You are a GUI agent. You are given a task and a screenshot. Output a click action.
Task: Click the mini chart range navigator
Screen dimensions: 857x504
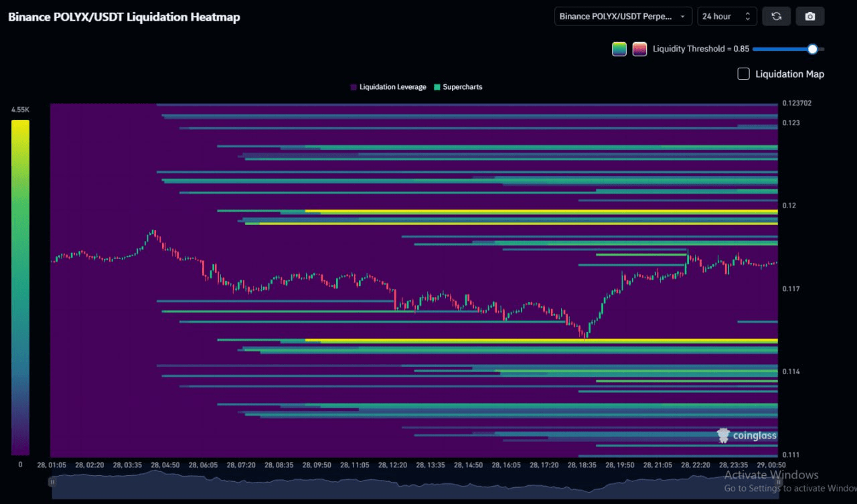click(415, 485)
